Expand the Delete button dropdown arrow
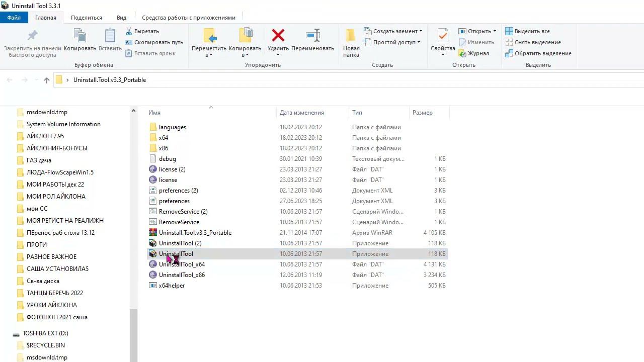Screen dimensions: 644x362 click(278, 55)
